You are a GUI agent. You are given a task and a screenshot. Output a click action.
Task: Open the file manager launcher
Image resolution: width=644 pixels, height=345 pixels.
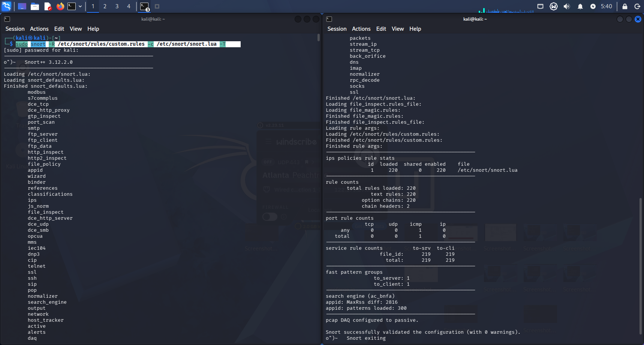[x=35, y=6]
